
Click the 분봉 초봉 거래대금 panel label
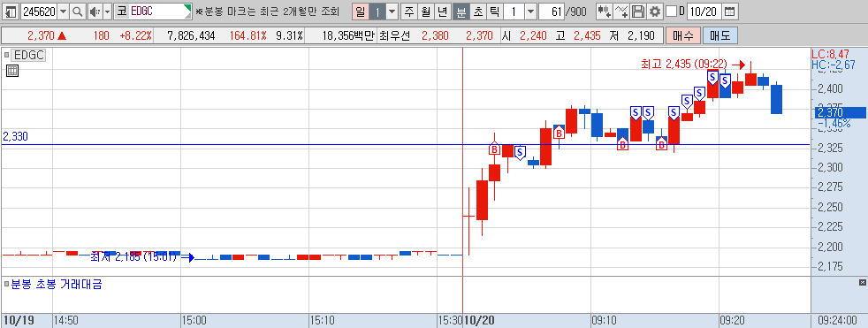[x=57, y=285]
